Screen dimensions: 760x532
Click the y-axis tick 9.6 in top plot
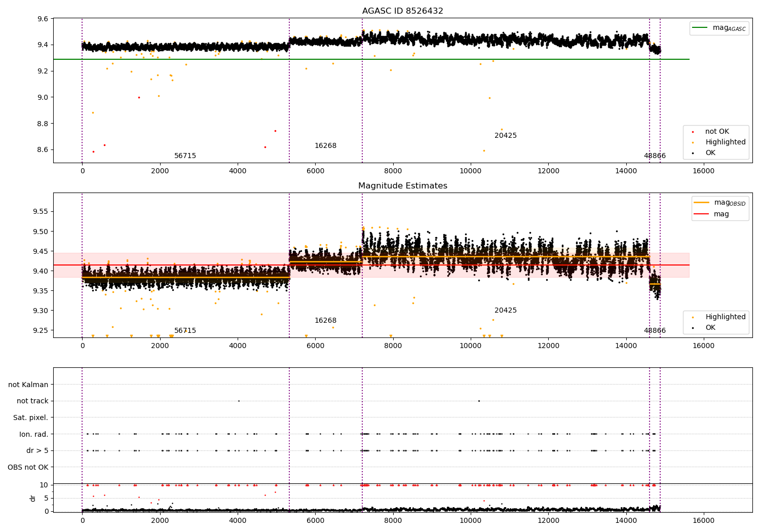click(42, 19)
